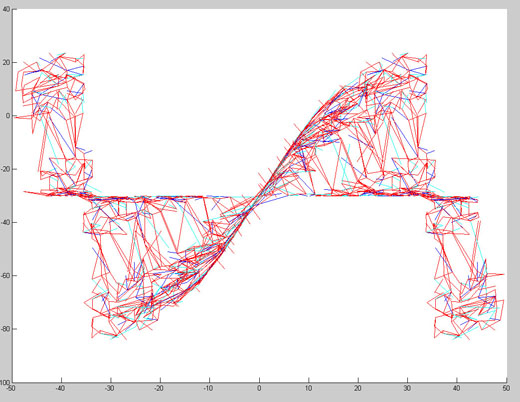Click the y-axis tick label -60

pyautogui.click(x=5, y=276)
